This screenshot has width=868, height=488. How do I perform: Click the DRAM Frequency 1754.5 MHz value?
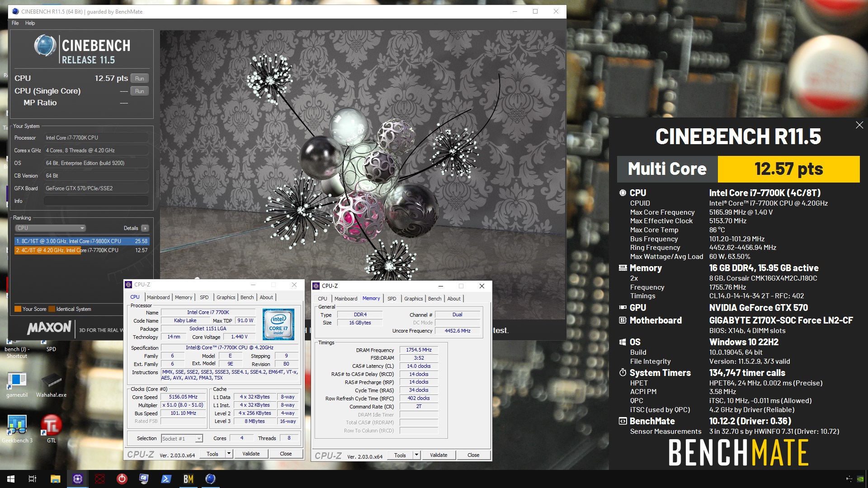[x=419, y=350]
